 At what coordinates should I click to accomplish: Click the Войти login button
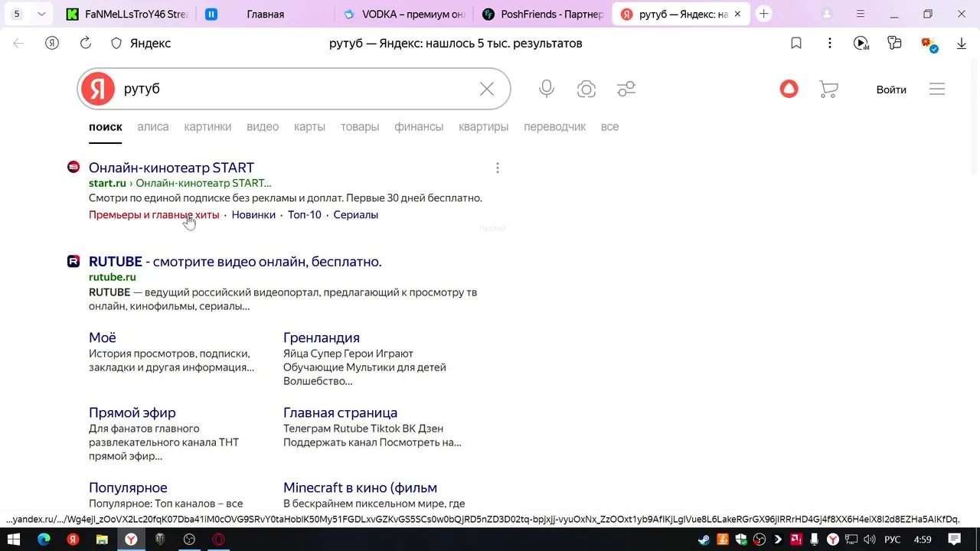coord(891,90)
